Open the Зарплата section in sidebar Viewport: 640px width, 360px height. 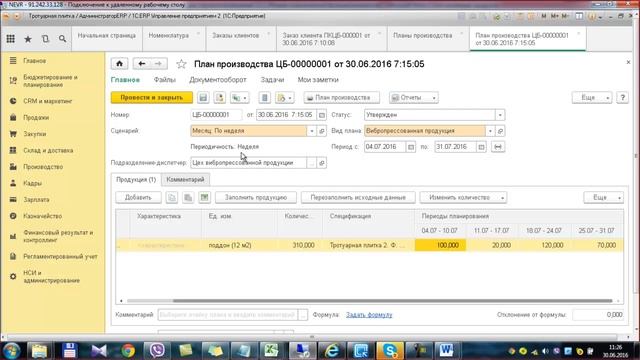point(36,200)
